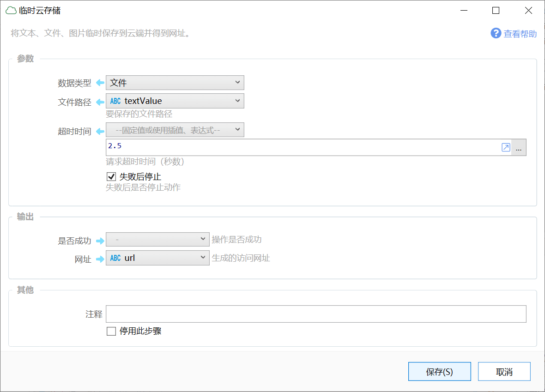The width and height of the screenshot is (545, 392).
Task: Open the 数据类型 dropdown showing 文件
Action: (175, 83)
